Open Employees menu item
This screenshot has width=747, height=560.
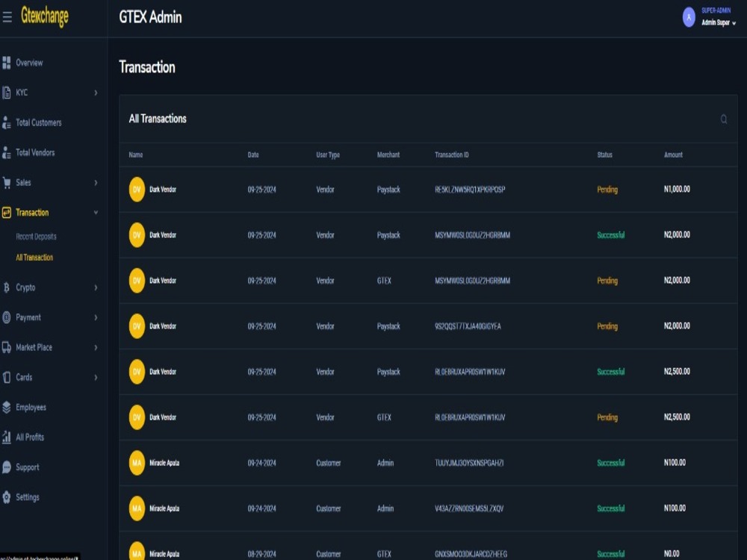[31, 407]
